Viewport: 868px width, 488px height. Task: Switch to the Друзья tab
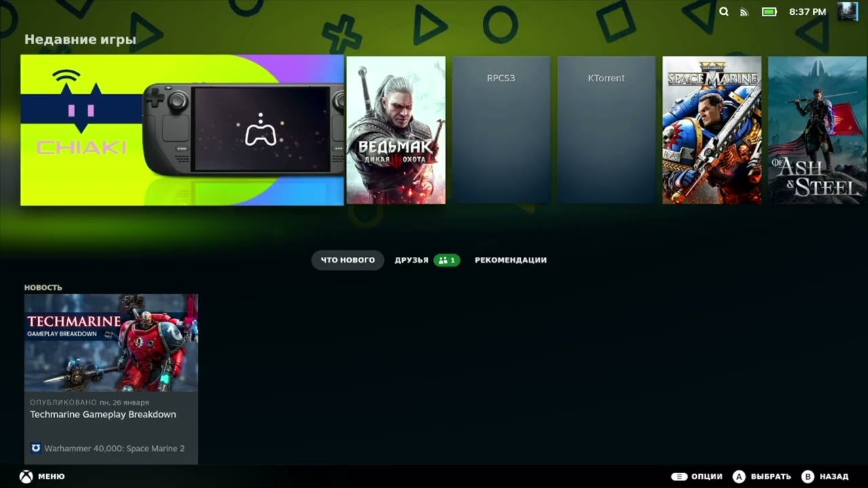412,260
